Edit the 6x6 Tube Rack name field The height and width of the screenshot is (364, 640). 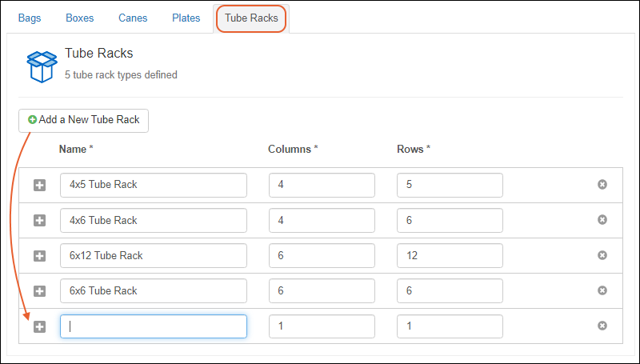tap(154, 290)
